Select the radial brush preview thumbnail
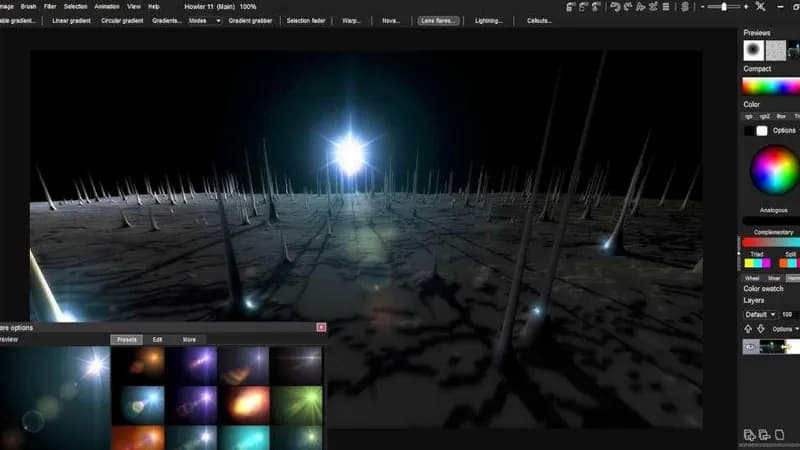 click(x=754, y=50)
